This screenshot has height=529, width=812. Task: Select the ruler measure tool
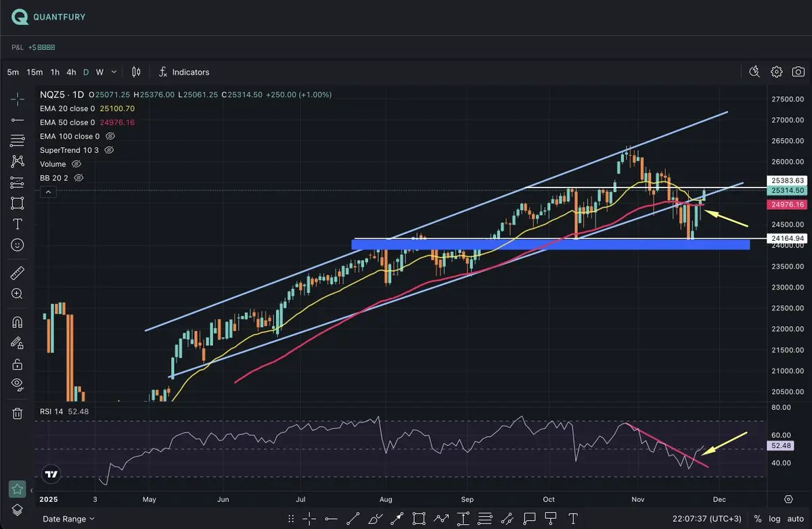coord(18,273)
